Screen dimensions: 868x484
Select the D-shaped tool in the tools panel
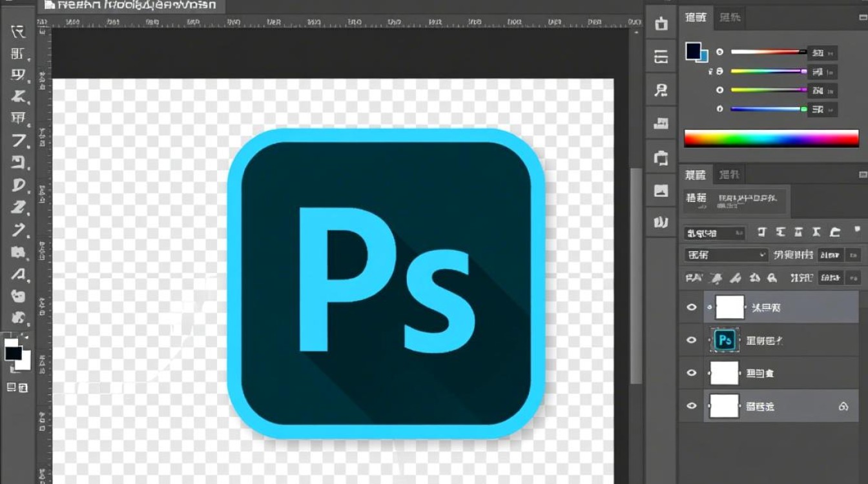tap(18, 186)
